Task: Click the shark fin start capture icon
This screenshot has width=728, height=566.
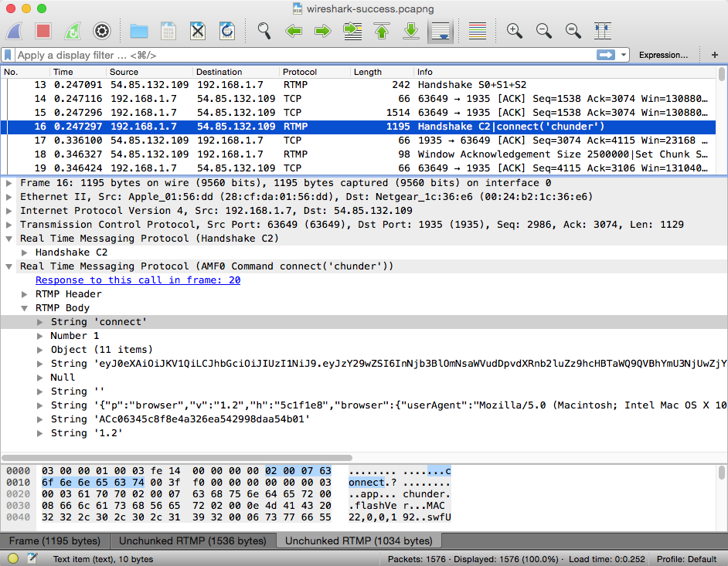Action: click(x=14, y=31)
